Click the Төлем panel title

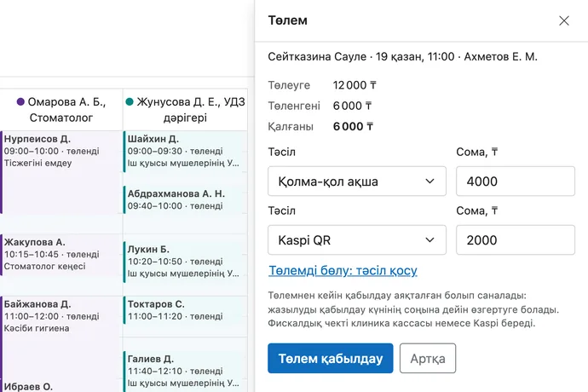[x=288, y=20]
